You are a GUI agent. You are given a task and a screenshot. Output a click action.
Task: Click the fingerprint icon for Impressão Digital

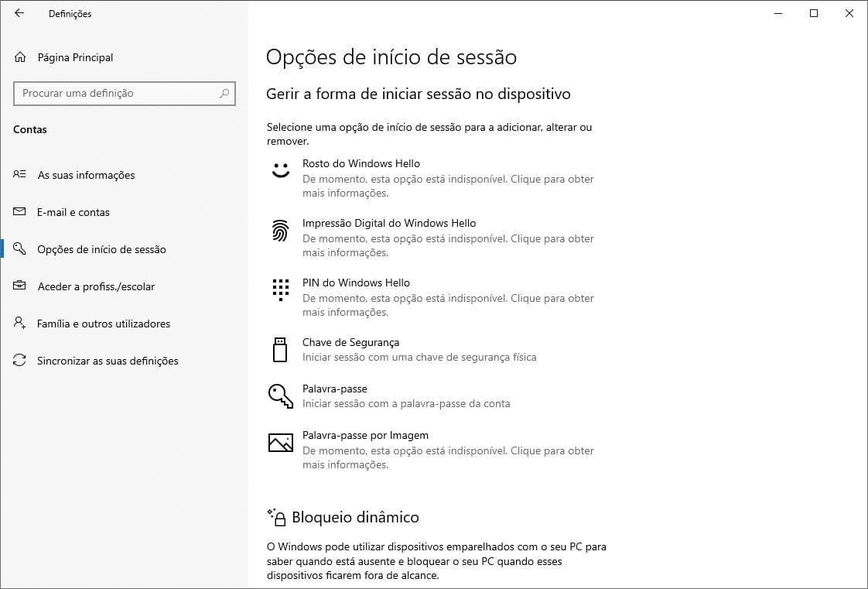pos(281,231)
